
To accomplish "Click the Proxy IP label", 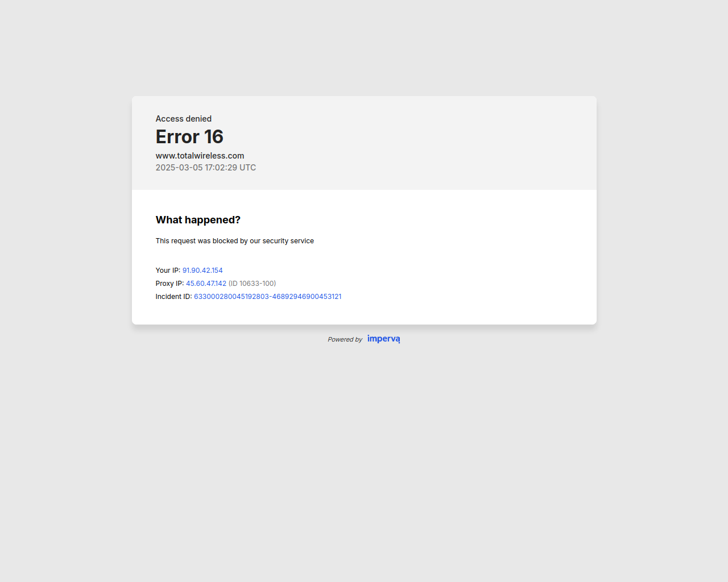I will pos(169,284).
